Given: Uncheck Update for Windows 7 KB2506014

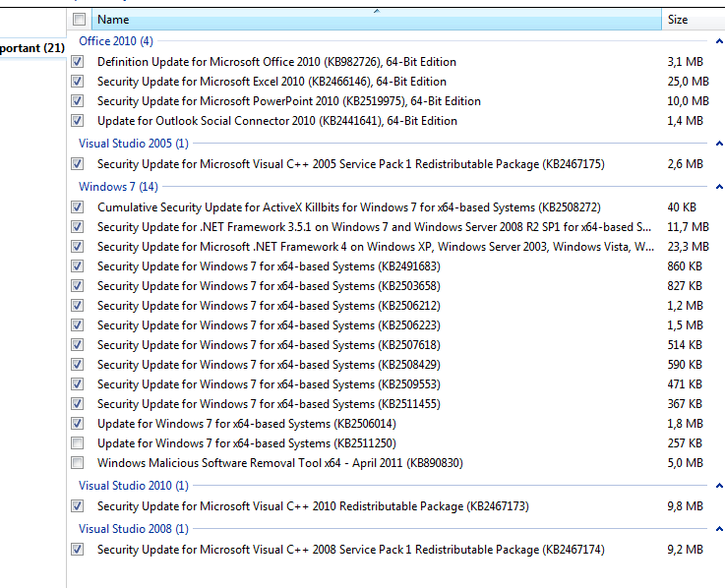Looking at the screenshot, I should [77, 424].
